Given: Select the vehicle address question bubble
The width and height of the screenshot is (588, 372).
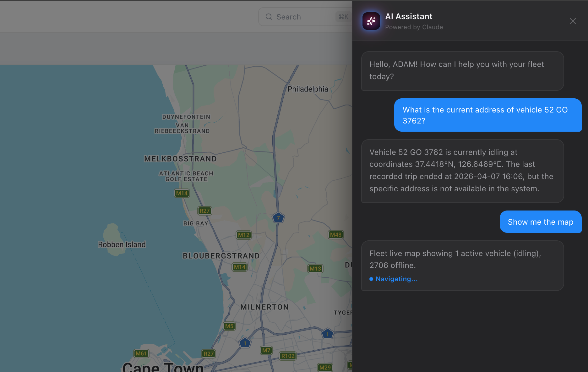Looking at the screenshot, I should click(487, 115).
